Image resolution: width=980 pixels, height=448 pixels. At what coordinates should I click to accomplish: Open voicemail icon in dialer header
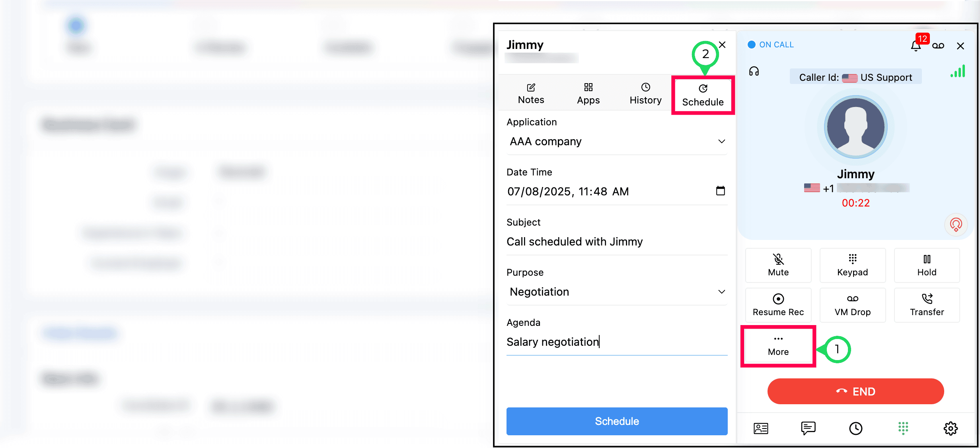coord(938,46)
